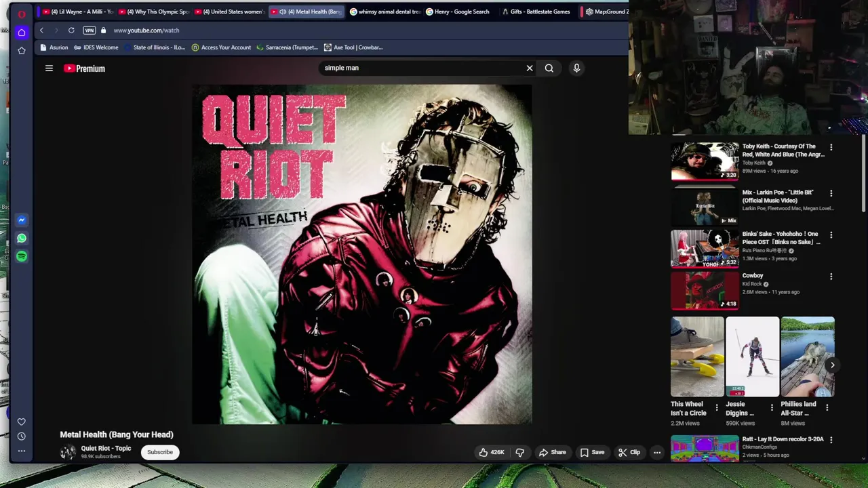Switch to Gifts - Battlestate Games tab
Viewport: 868px width, 488px height.
tap(536, 12)
